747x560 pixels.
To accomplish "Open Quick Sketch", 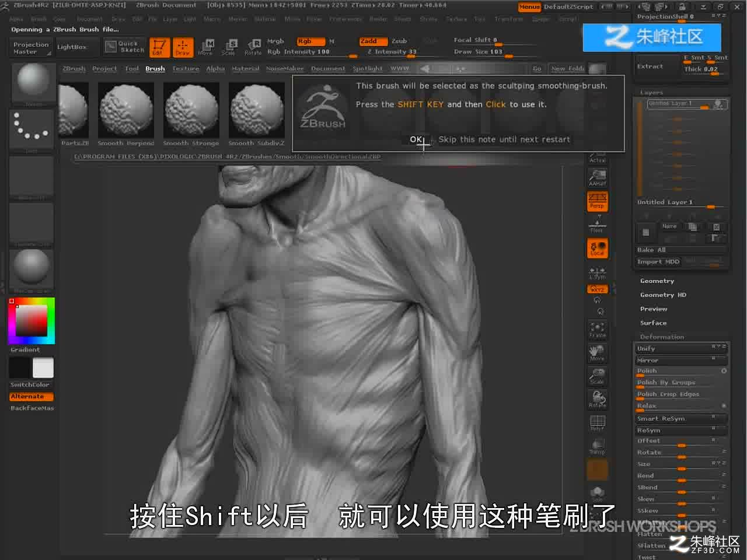I will click(x=125, y=47).
